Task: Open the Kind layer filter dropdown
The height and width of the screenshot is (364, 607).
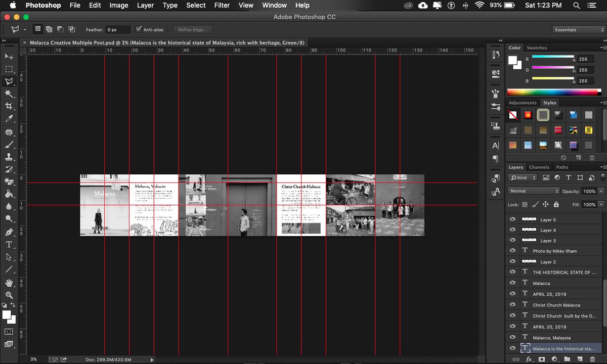Action: tap(523, 177)
